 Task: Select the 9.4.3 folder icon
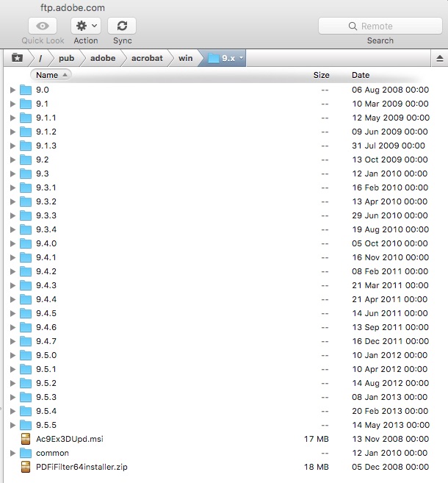(26, 285)
